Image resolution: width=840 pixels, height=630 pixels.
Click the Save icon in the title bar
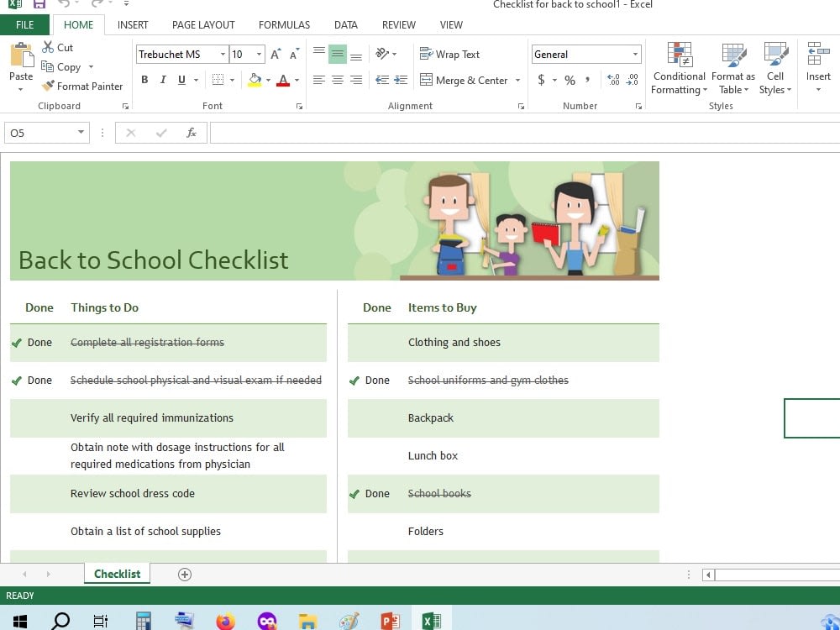[39, 4]
